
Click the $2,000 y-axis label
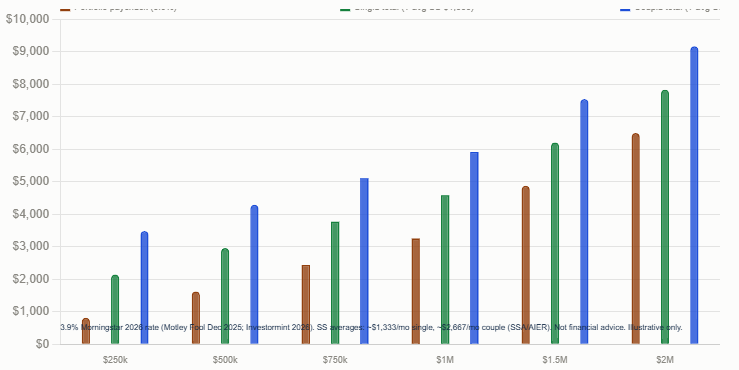(x=31, y=279)
